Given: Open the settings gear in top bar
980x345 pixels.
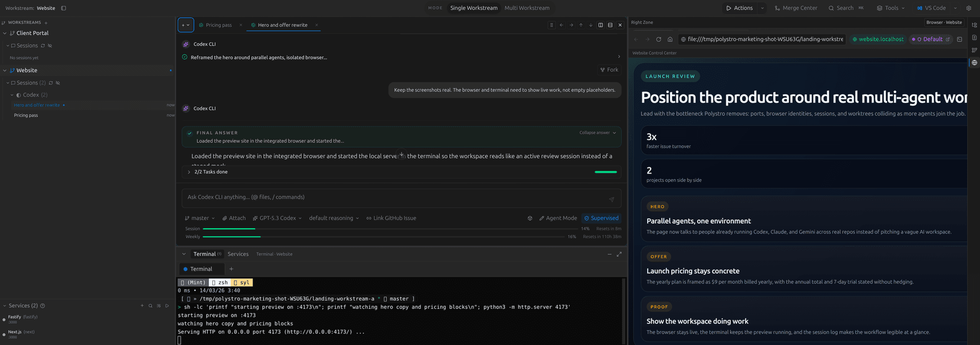Looking at the screenshot, I should pyautogui.click(x=969, y=8).
